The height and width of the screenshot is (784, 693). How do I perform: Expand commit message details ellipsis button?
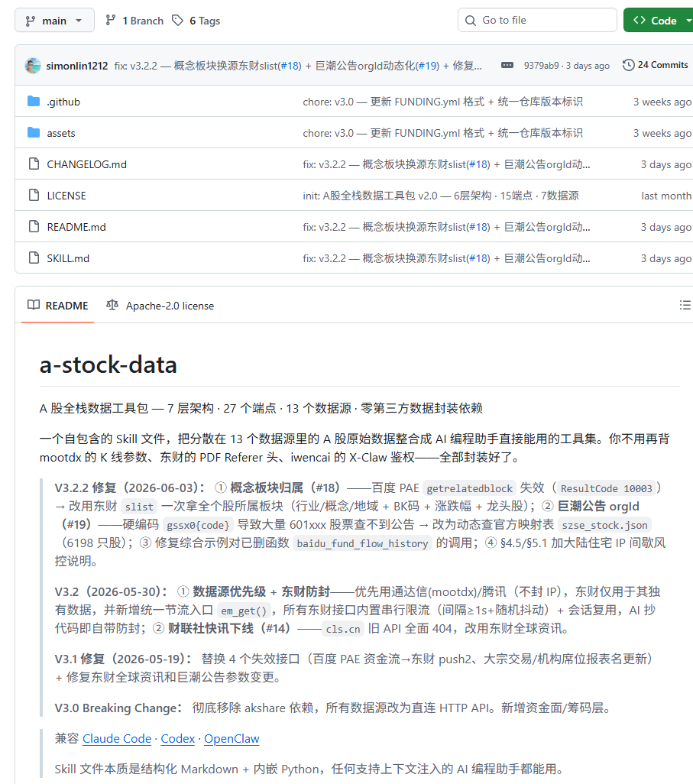click(x=507, y=65)
